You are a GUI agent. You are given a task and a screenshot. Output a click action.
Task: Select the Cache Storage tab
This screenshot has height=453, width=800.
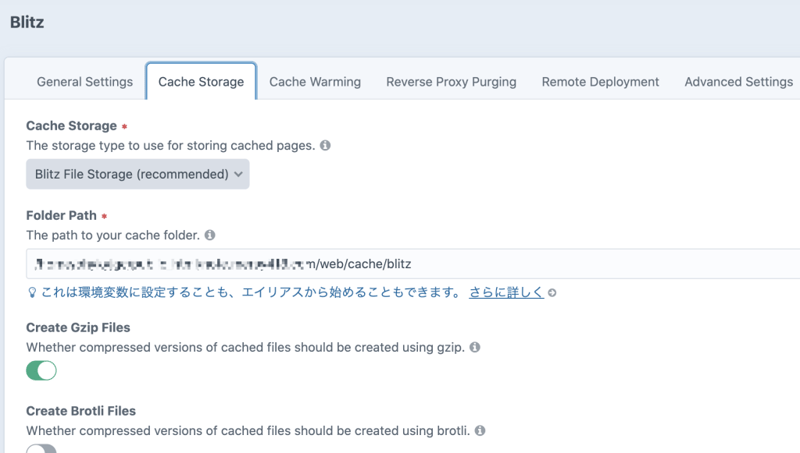coord(201,82)
